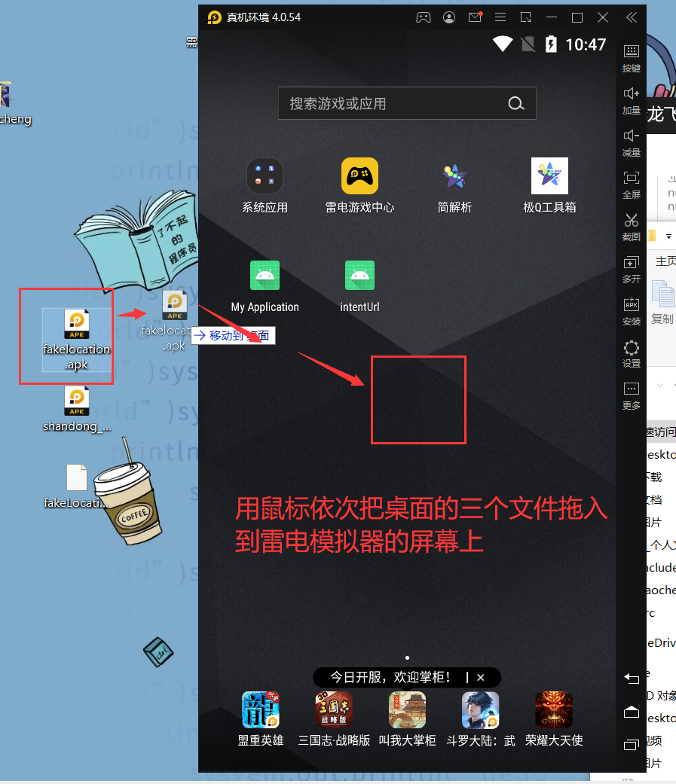Launch the intentUrl app
The width and height of the screenshot is (676, 784).
coord(359,287)
